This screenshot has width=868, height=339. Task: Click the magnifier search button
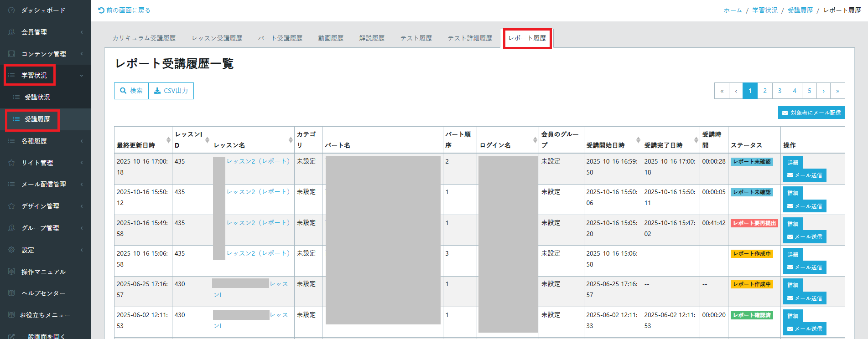pyautogui.click(x=131, y=91)
